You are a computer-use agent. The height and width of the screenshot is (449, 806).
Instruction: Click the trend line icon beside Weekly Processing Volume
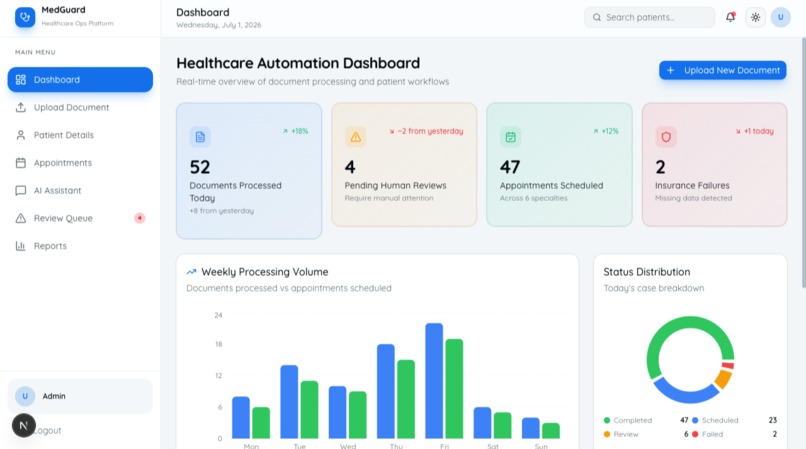(x=191, y=272)
